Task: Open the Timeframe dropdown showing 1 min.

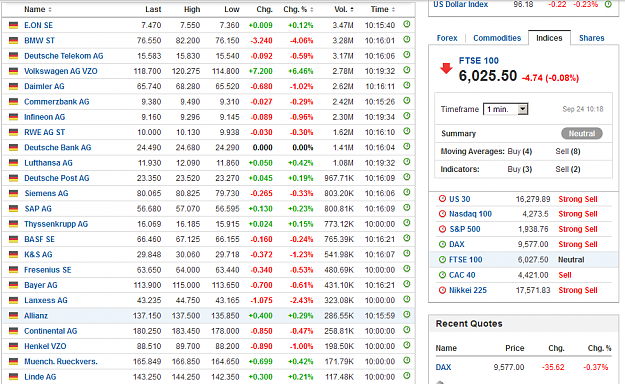Action: click(505, 109)
